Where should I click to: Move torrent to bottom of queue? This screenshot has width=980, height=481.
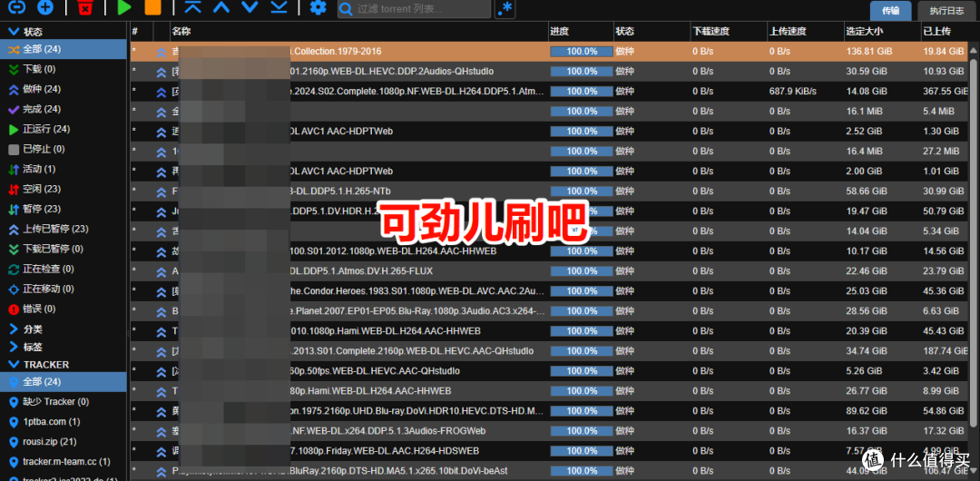(x=279, y=7)
